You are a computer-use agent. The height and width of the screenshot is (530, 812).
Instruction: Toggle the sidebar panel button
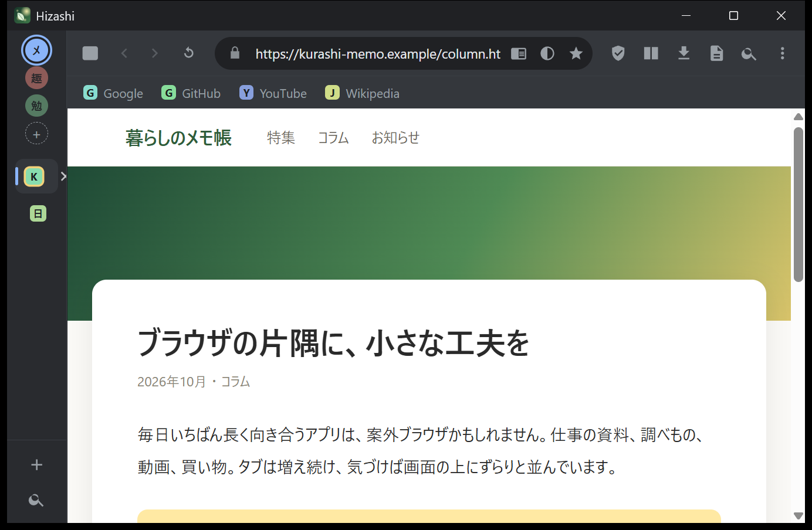(90, 53)
